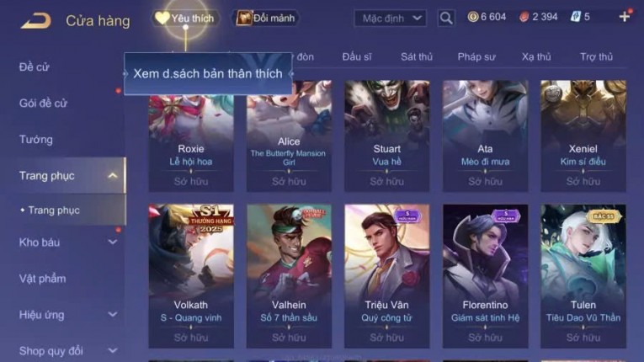Open the Yêu thích heart icon

(162, 18)
